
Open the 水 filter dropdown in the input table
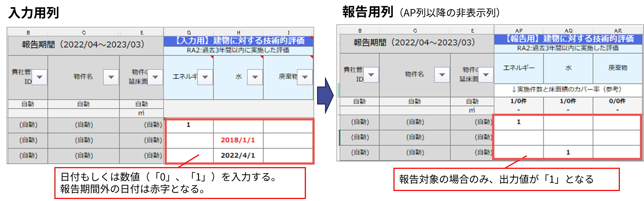pyautogui.click(x=255, y=77)
